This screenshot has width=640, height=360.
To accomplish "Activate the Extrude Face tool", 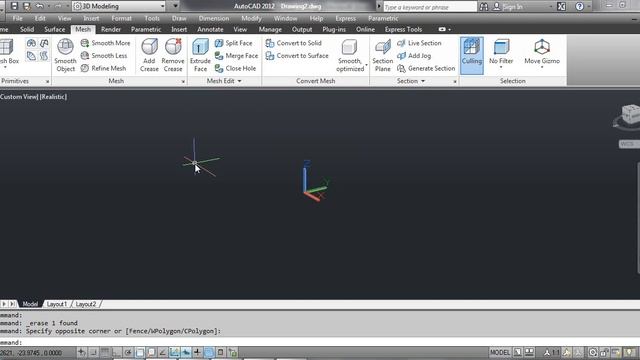I will [200, 56].
